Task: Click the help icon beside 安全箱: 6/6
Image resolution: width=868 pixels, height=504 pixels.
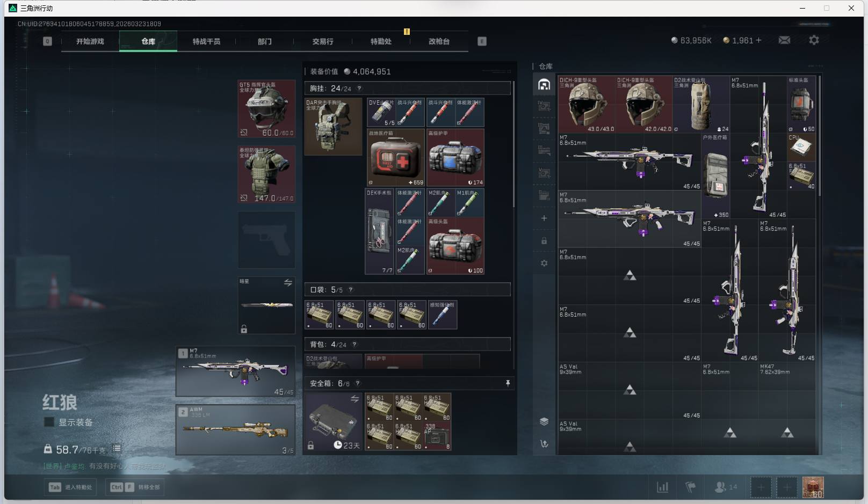Action: (x=357, y=383)
